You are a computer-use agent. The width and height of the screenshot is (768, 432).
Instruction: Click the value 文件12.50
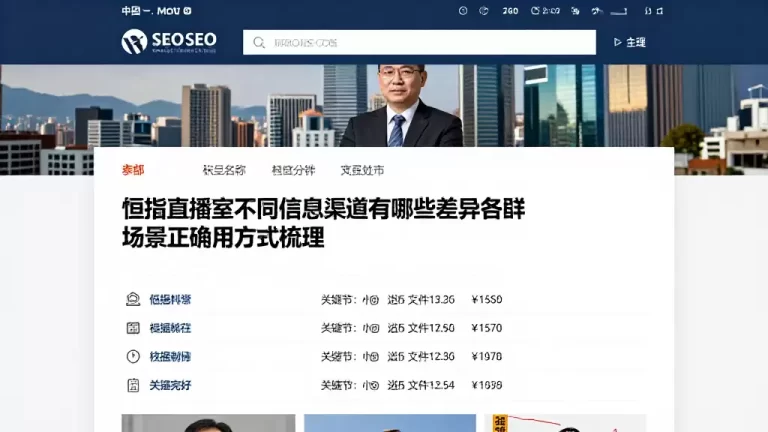click(x=431, y=328)
